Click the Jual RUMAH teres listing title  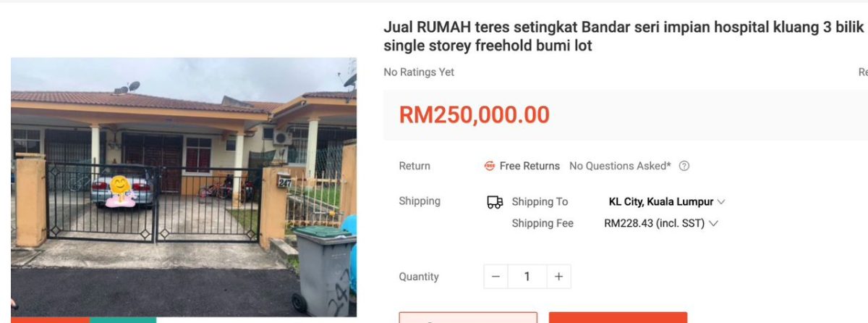pyautogui.click(x=624, y=36)
